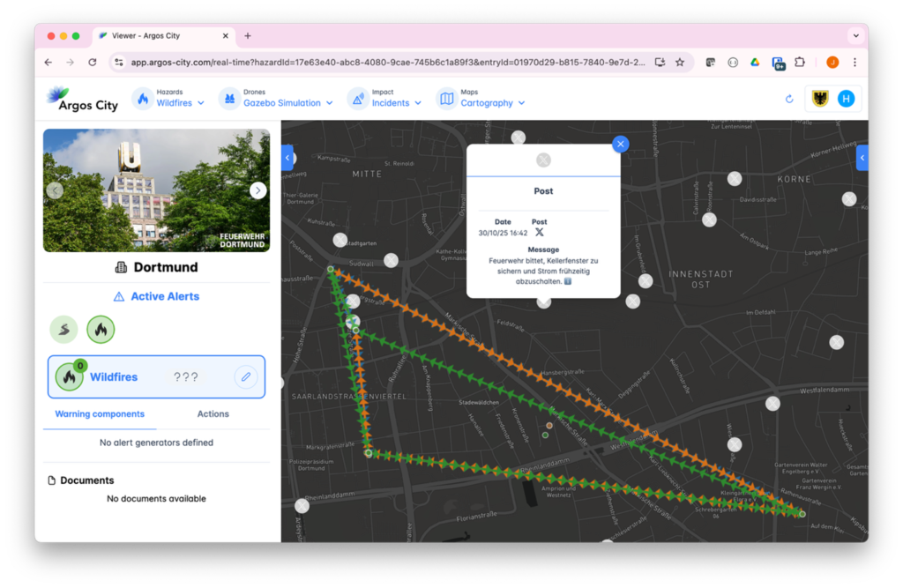Toggle the wildfire hazard alert filter icon
Viewport: 903px width, 588px height.
101,330
